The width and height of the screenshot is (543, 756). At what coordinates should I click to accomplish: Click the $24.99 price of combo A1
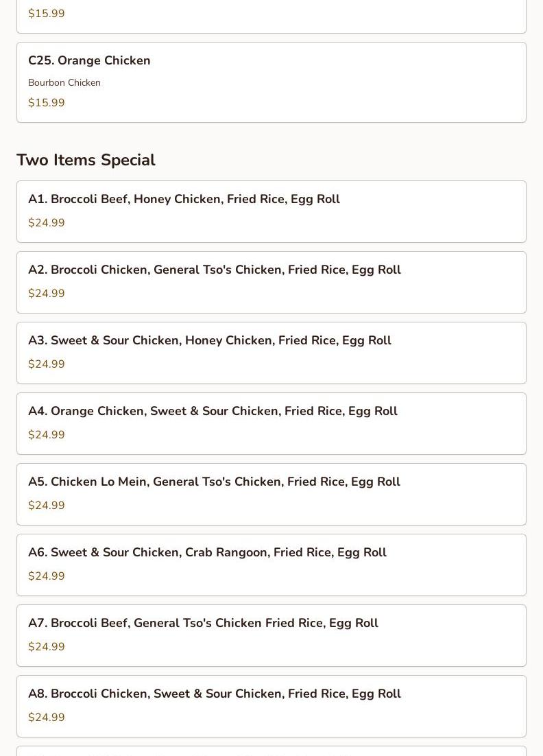[47, 223]
